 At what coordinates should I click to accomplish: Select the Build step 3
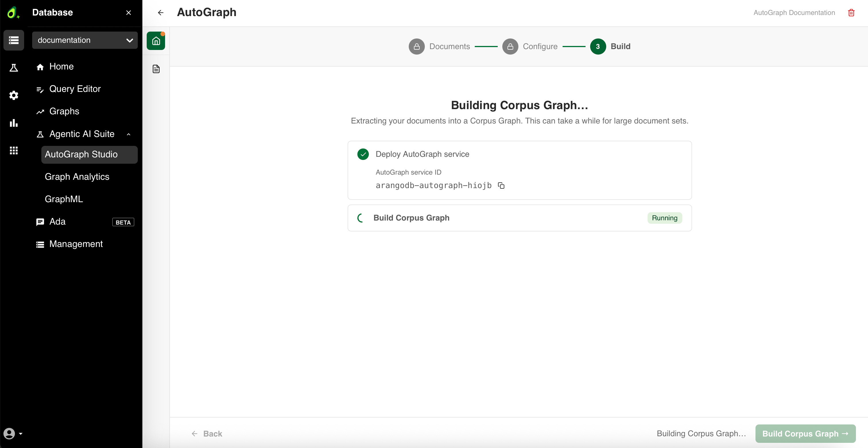[x=610, y=47]
